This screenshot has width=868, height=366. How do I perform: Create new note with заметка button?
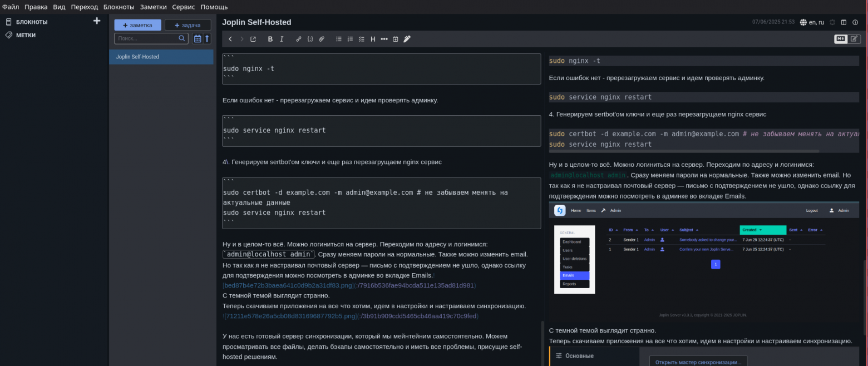137,25
